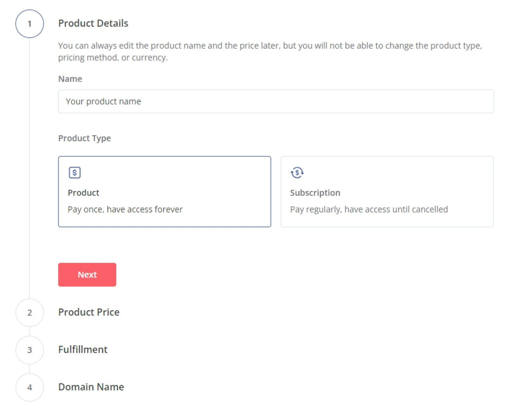Click the 'Your product name' input field

point(276,101)
